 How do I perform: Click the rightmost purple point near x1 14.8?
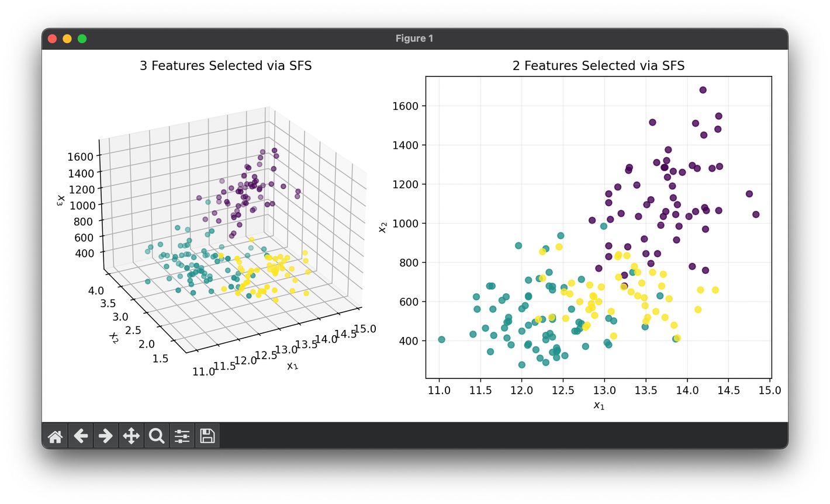(x=756, y=214)
